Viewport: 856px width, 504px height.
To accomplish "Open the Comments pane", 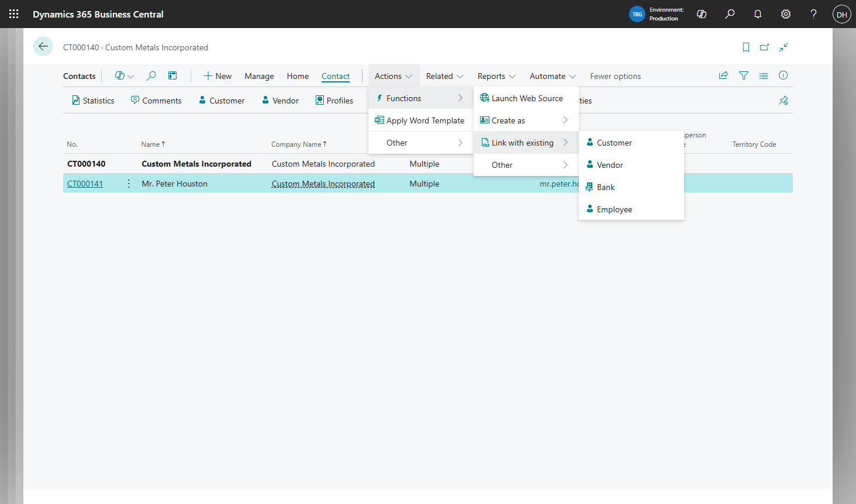I will [156, 100].
